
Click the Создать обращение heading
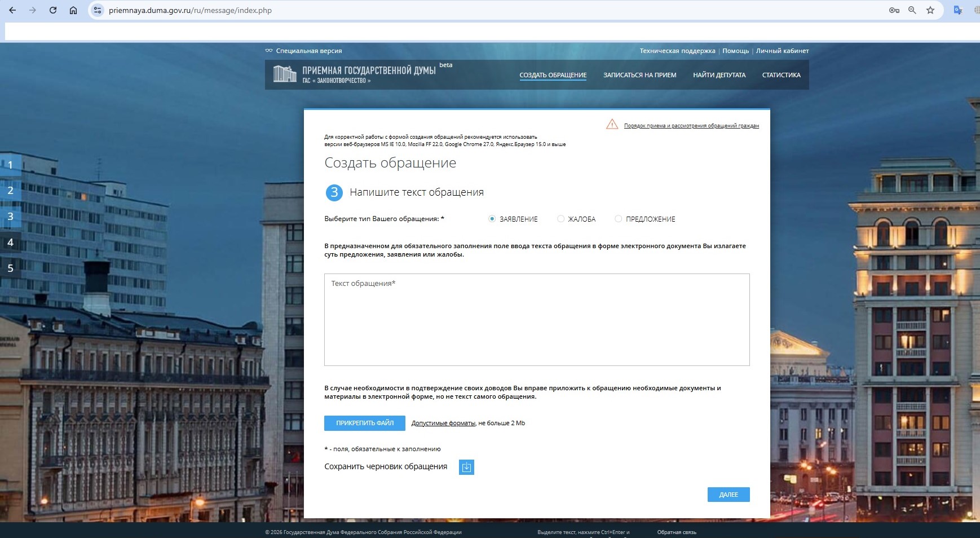390,163
